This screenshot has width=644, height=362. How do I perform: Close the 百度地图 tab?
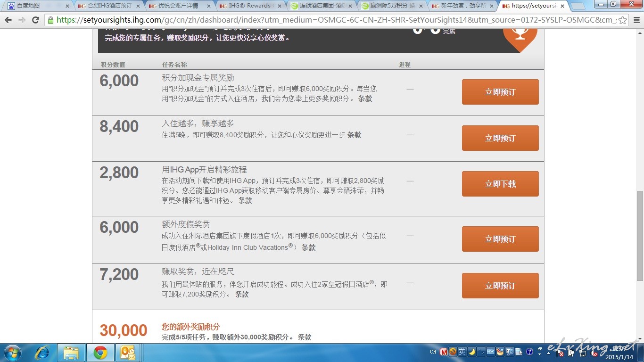tap(67, 6)
